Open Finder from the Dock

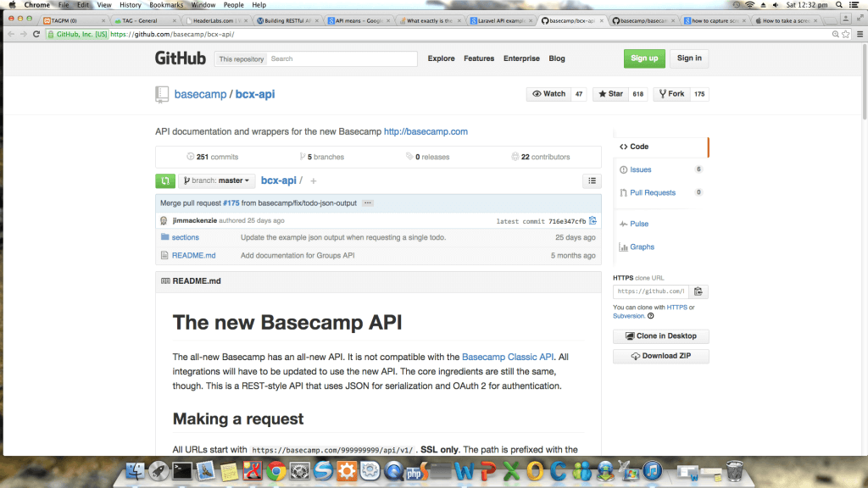pyautogui.click(x=135, y=471)
